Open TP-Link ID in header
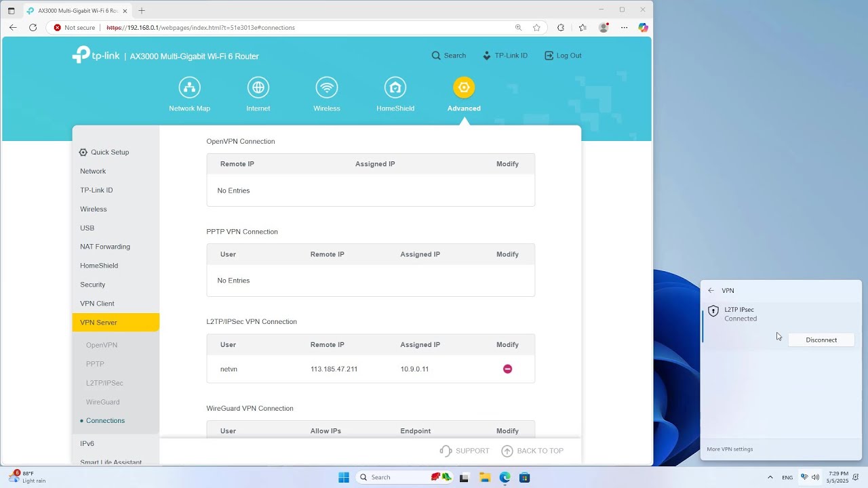The image size is (868, 488). pyautogui.click(x=505, y=56)
